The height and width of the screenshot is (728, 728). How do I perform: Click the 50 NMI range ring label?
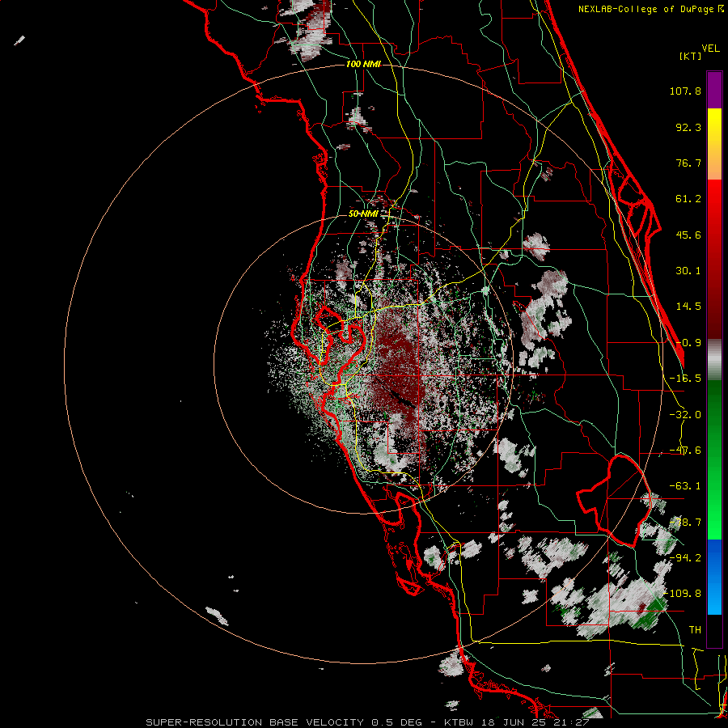[363, 214]
